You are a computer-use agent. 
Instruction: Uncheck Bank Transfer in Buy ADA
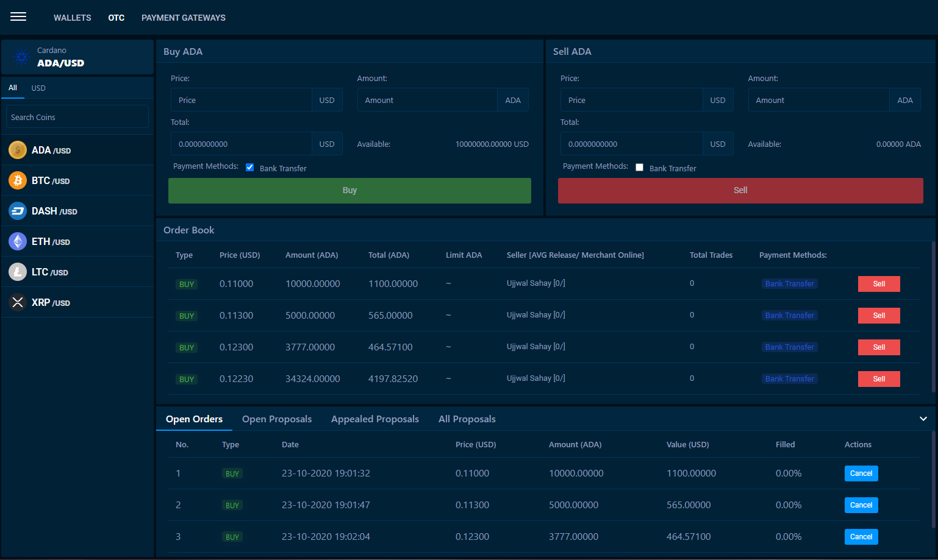249,168
